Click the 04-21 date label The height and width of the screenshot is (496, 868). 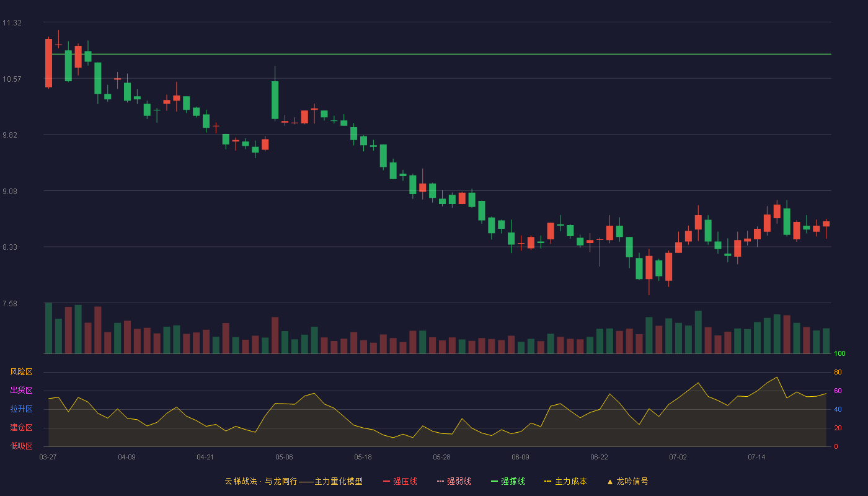(205, 457)
